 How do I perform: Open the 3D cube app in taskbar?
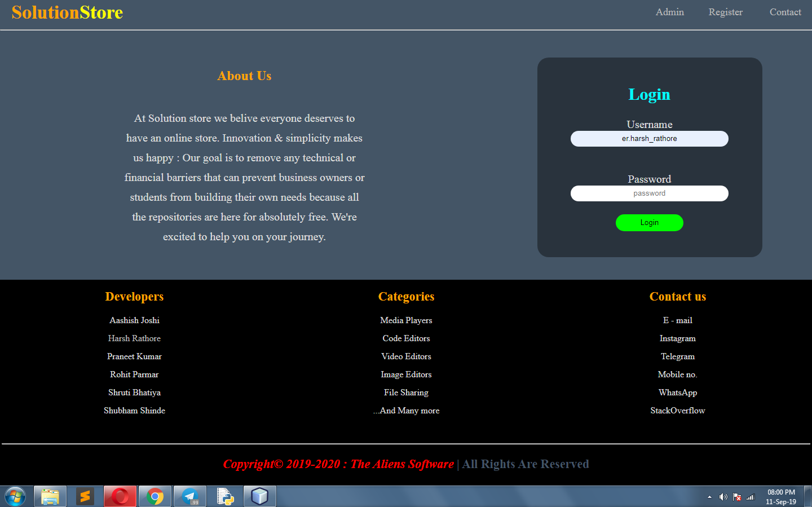pos(260,497)
